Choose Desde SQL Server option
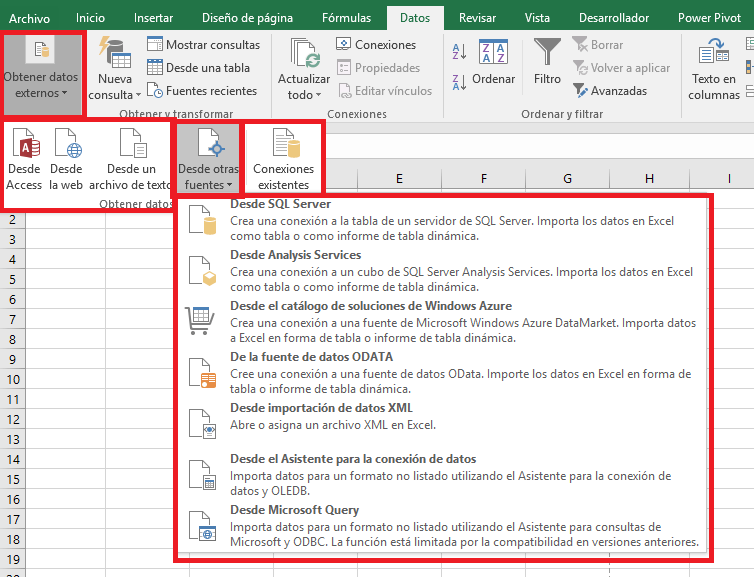The height and width of the screenshot is (577, 754). [441, 220]
